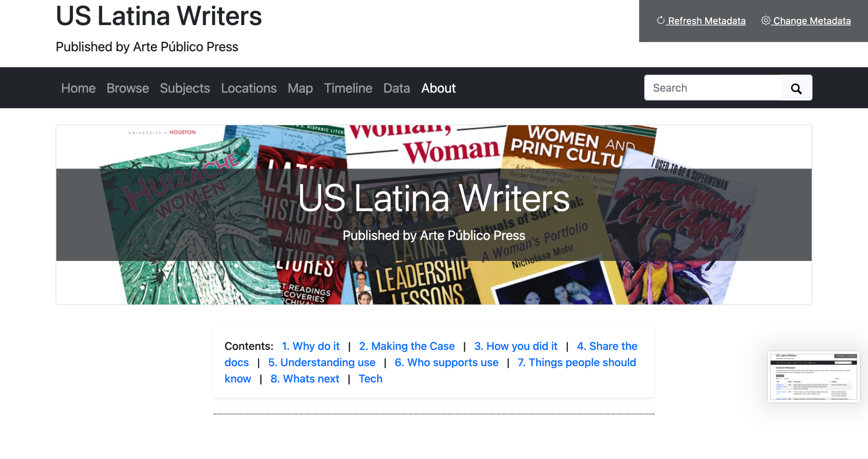
Task: Click the floating screenshot preview thumbnail
Action: 813,377
